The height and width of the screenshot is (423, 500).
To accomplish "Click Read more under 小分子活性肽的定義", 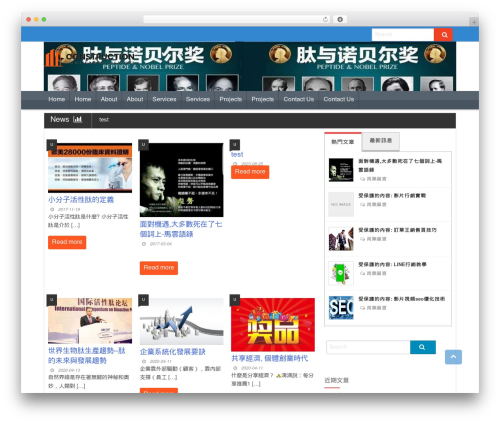I will click(67, 242).
